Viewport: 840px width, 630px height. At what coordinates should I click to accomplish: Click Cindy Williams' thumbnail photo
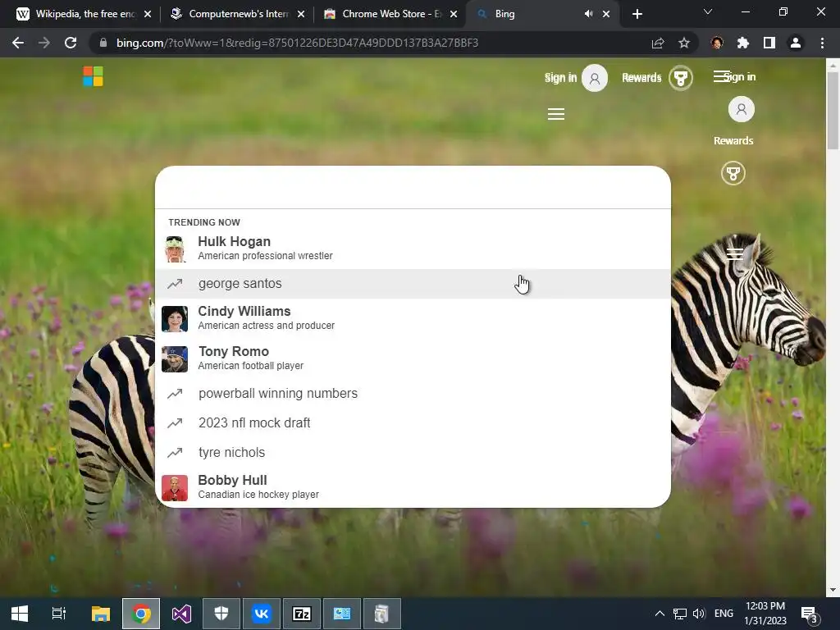175,319
